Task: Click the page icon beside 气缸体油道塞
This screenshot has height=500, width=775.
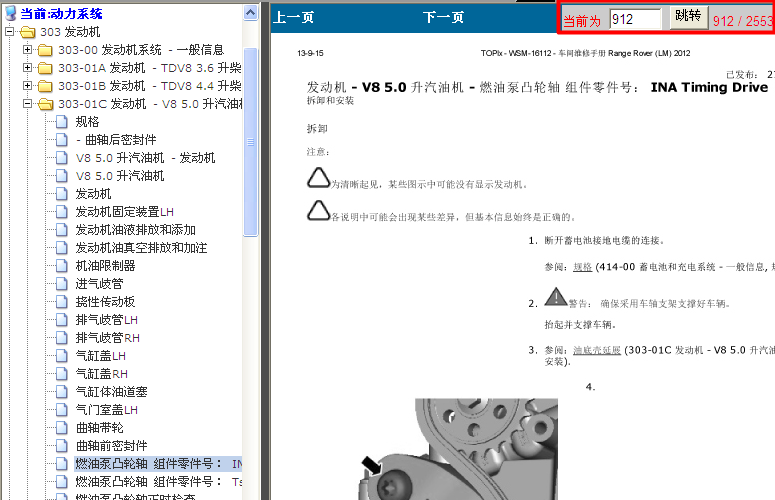Action: [62, 392]
